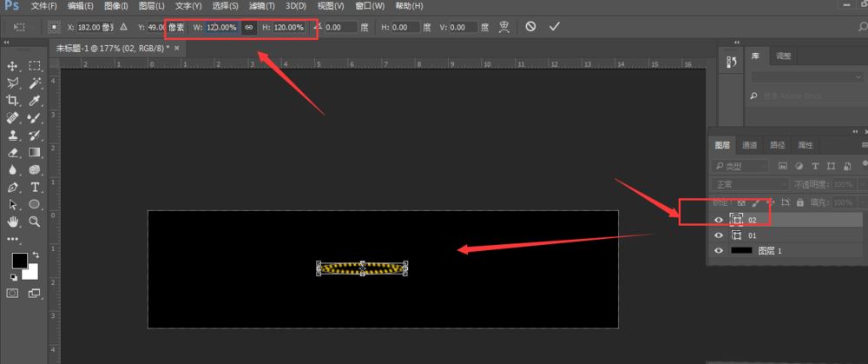Hide layer 02 via eye icon
This screenshot has height=364, width=868.
click(719, 220)
